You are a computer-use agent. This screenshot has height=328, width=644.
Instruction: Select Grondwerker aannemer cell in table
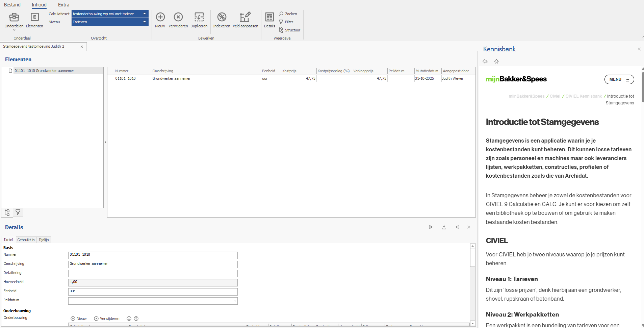coord(206,78)
